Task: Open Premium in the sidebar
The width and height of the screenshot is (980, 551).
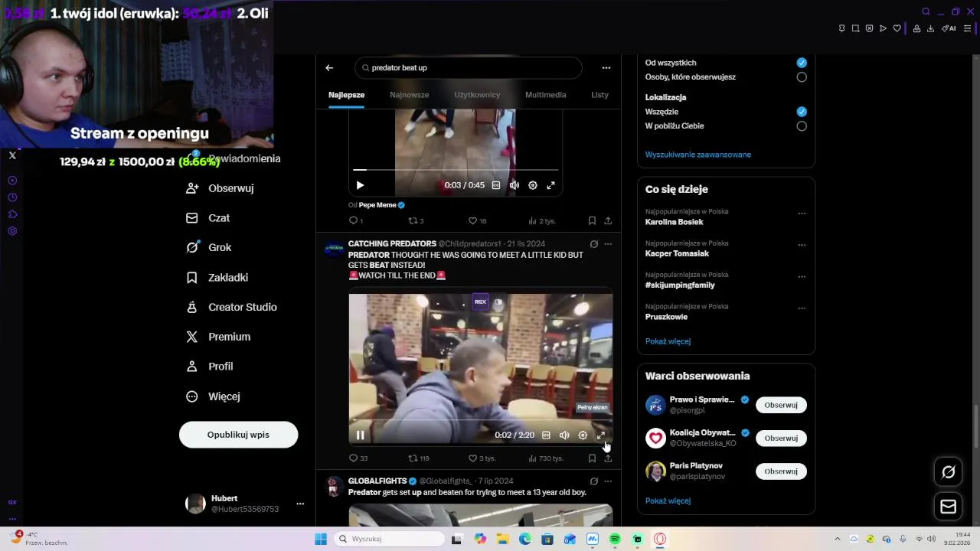Action: click(x=218, y=337)
